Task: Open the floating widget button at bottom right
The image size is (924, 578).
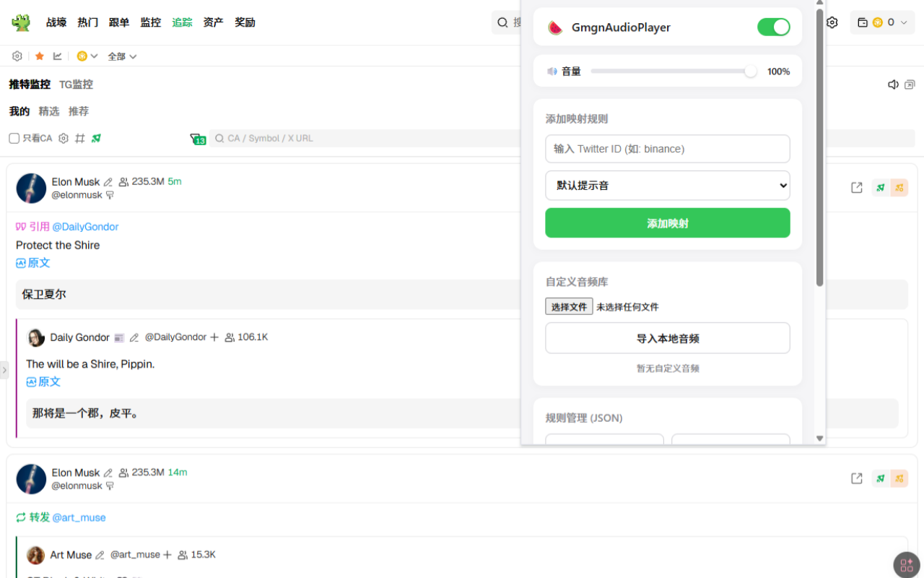Action: point(907,565)
